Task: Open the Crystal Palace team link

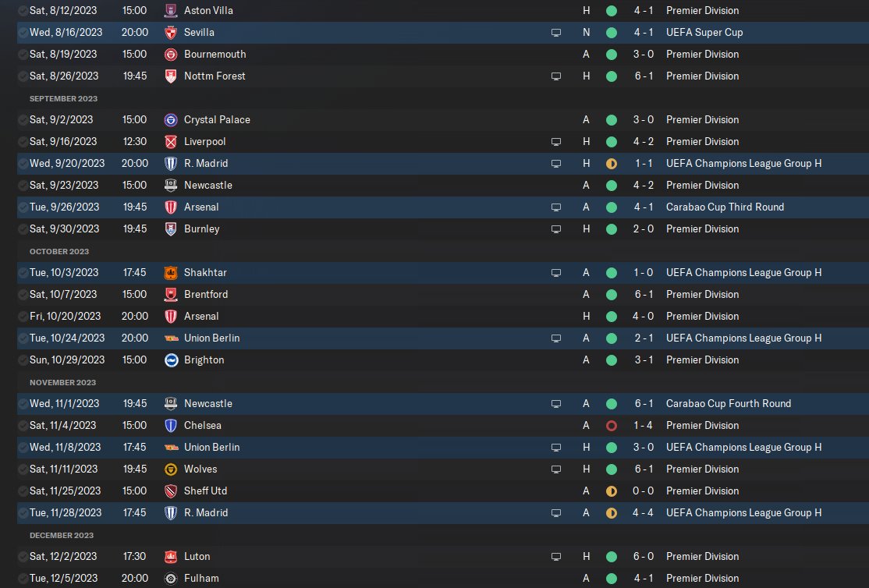Action: pyautogui.click(x=217, y=120)
